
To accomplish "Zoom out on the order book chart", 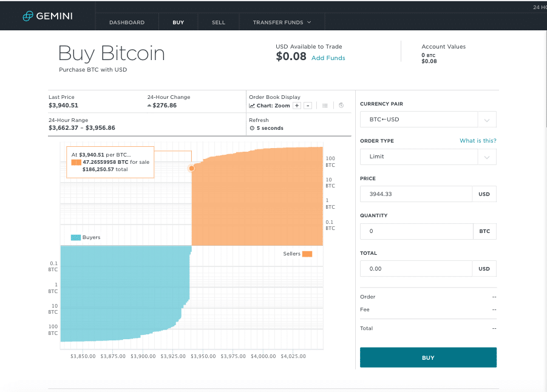I will pyautogui.click(x=308, y=106).
